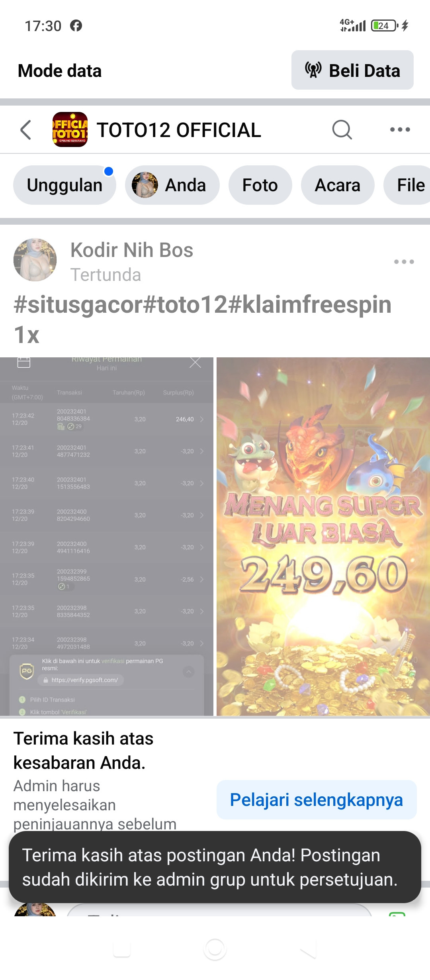This screenshot has height=980, width=430.
Task: Go to the Acara tab
Action: click(338, 185)
